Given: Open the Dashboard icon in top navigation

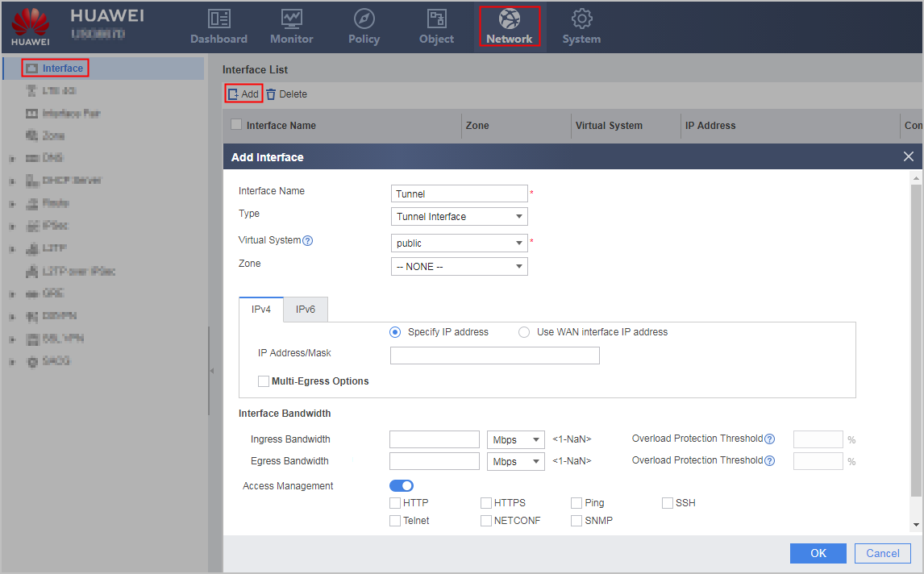Looking at the screenshot, I should pyautogui.click(x=219, y=19).
